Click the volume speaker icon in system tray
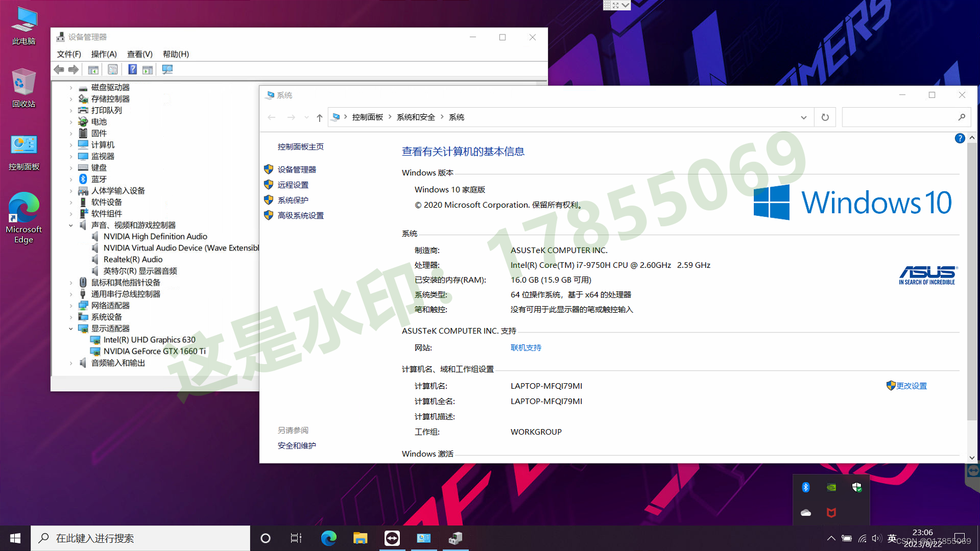The image size is (980, 551). [876, 538]
